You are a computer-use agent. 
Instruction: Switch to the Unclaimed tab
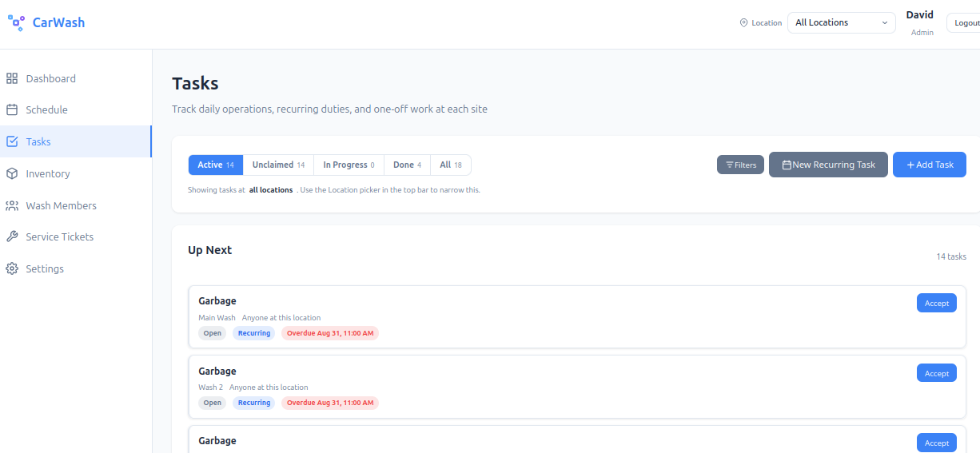pyautogui.click(x=278, y=165)
